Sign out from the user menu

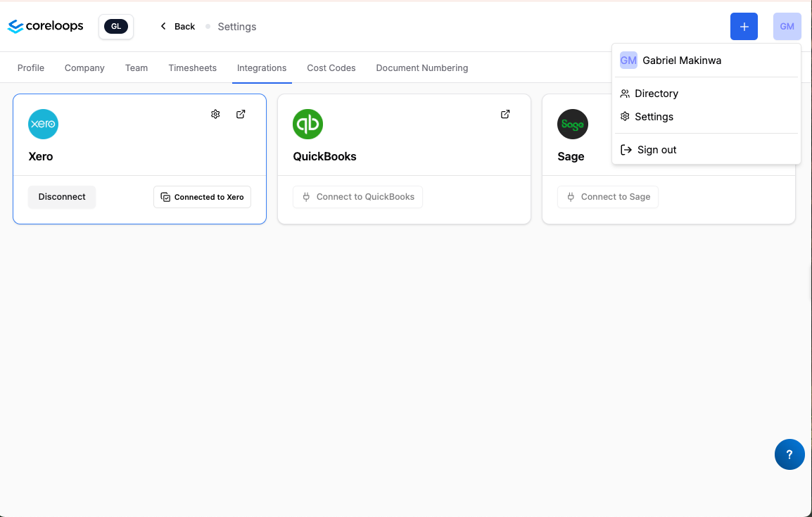click(706, 150)
